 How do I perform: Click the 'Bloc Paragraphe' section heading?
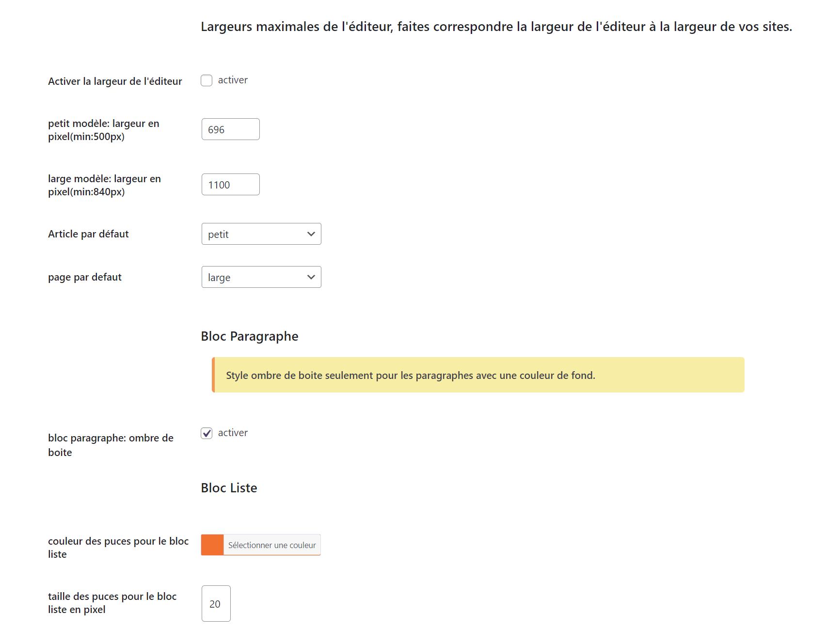[x=250, y=336]
